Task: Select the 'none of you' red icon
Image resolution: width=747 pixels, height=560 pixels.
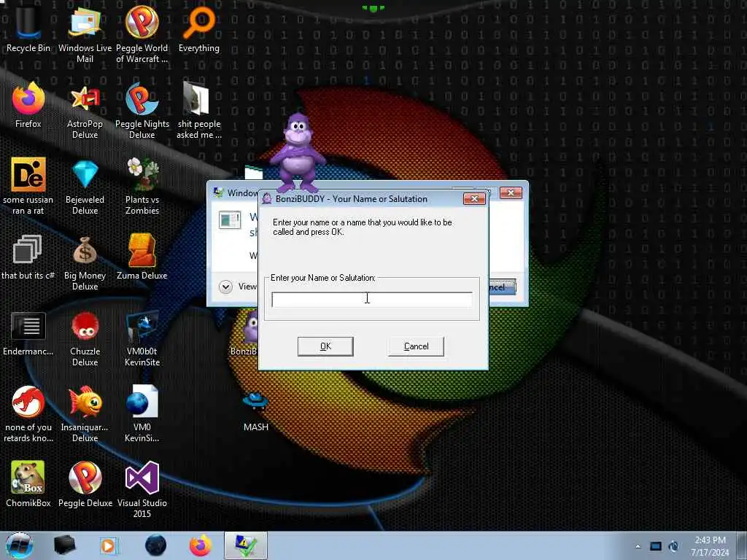Action: [x=28, y=413]
